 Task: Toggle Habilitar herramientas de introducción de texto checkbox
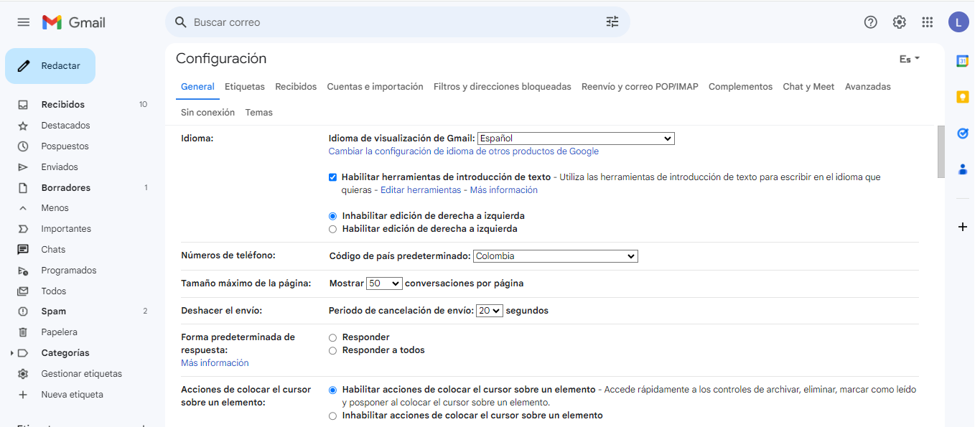click(332, 177)
